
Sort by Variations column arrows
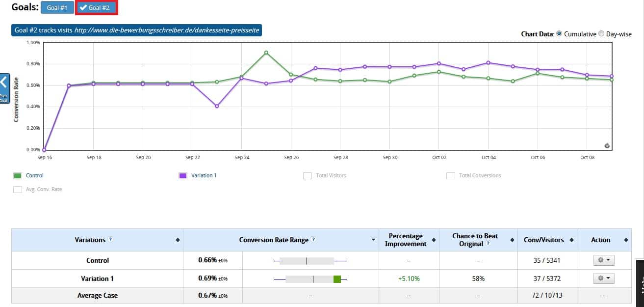178,240
